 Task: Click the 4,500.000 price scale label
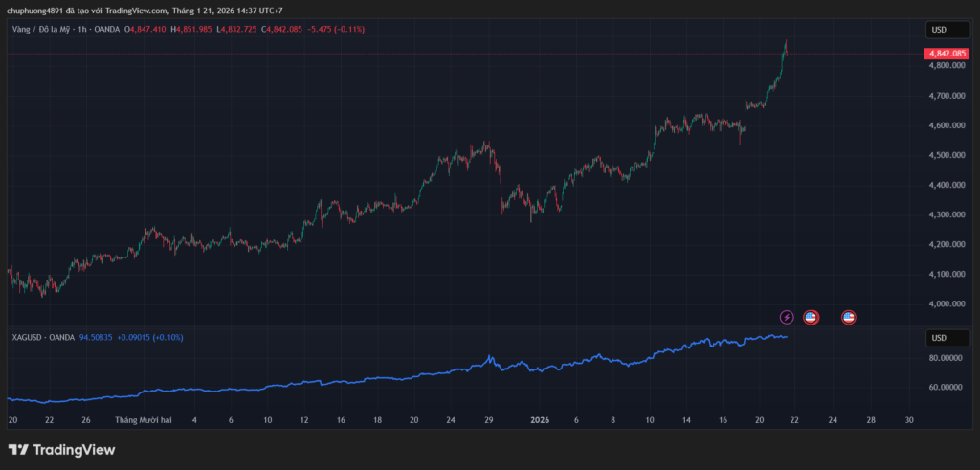[946, 155]
